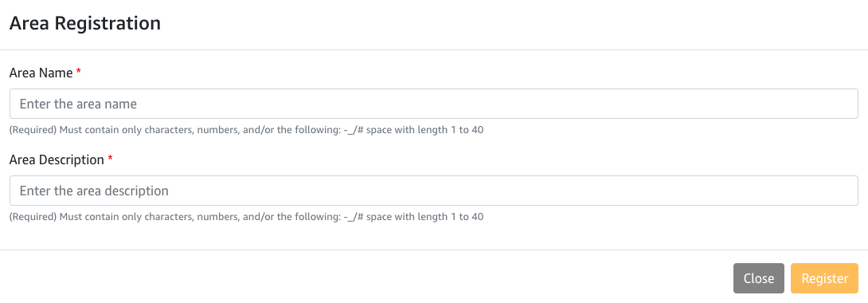Screen dimensions: 868x303
Task: Click the red asterisk beside Area Name
Action: click(79, 72)
